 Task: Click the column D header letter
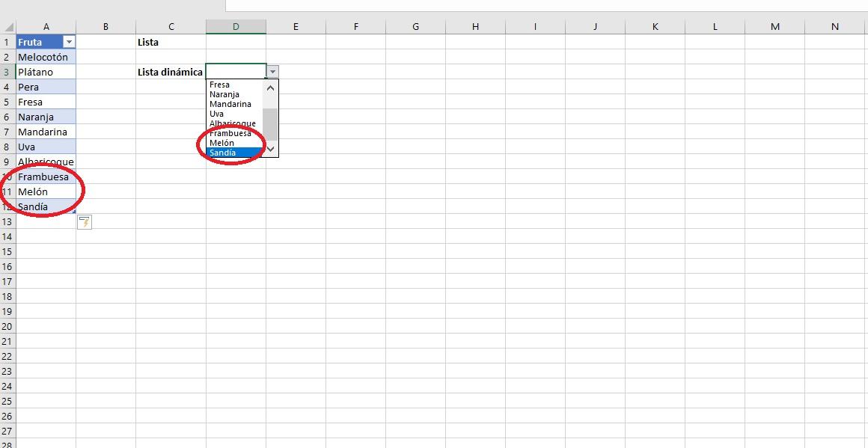coord(236,26)
